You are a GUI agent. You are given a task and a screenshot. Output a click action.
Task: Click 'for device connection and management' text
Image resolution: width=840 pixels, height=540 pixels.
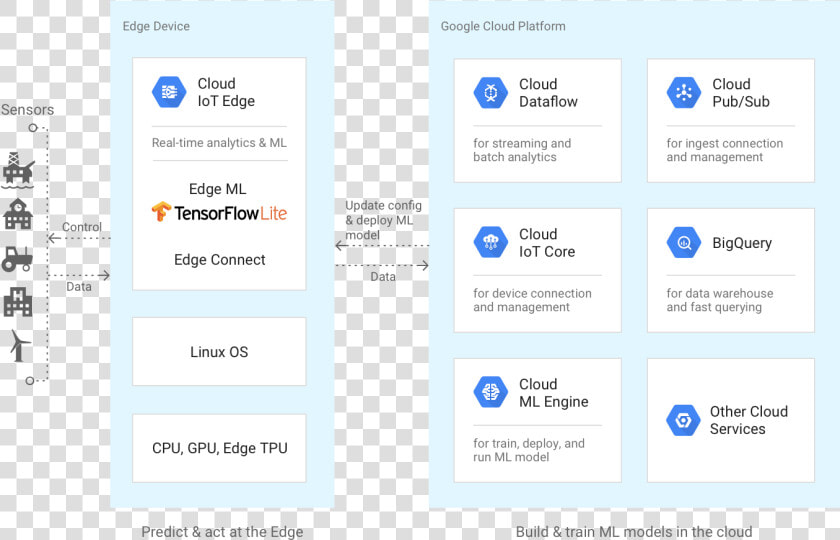(x=532, y=300)
